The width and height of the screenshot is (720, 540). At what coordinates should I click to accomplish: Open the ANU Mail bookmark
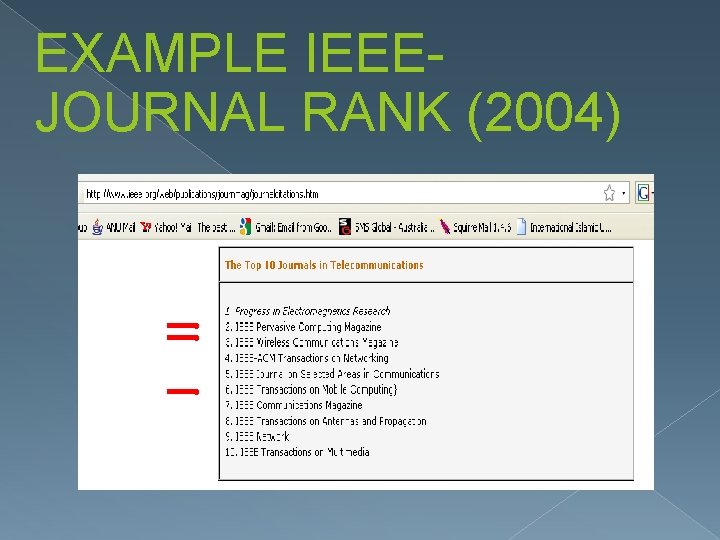[x=114, y=227]
